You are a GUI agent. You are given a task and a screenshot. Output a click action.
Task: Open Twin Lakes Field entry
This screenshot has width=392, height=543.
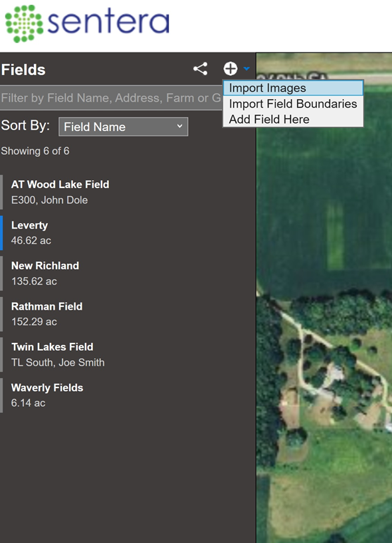(x=128, y=355)
